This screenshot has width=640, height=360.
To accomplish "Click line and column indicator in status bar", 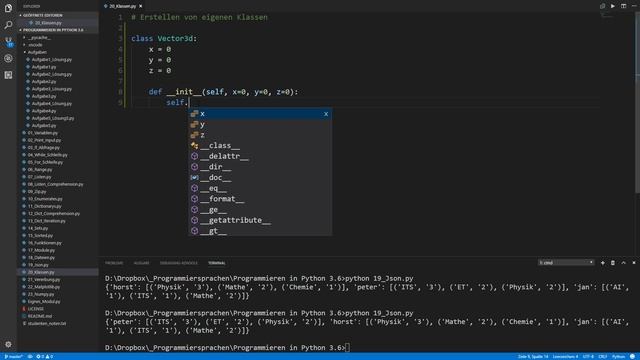I will [x=533, y=356].
